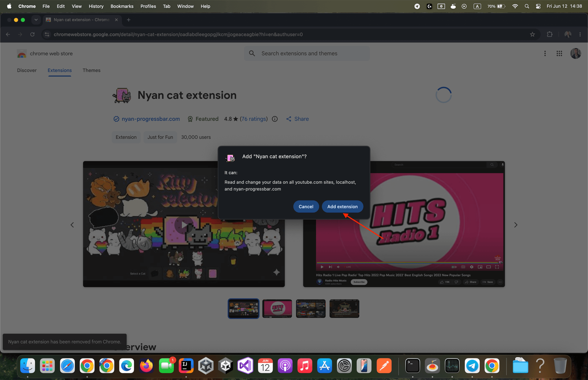This screenshot has width=588, height=380.
Task: Open the Trash in the dock
Action: pos(560,366)
